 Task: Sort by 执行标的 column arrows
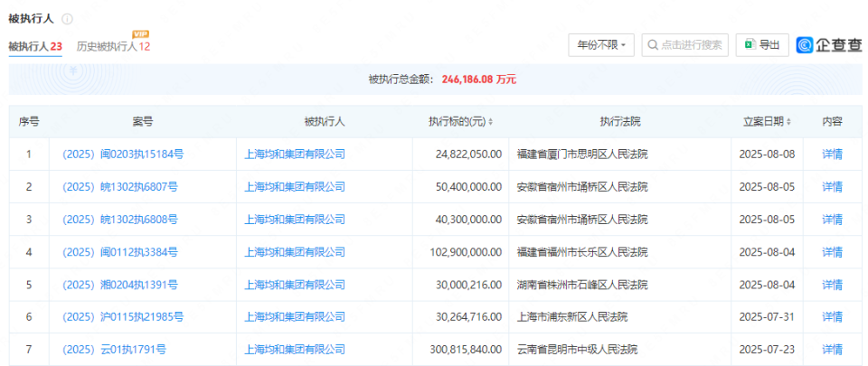(490, 122)
